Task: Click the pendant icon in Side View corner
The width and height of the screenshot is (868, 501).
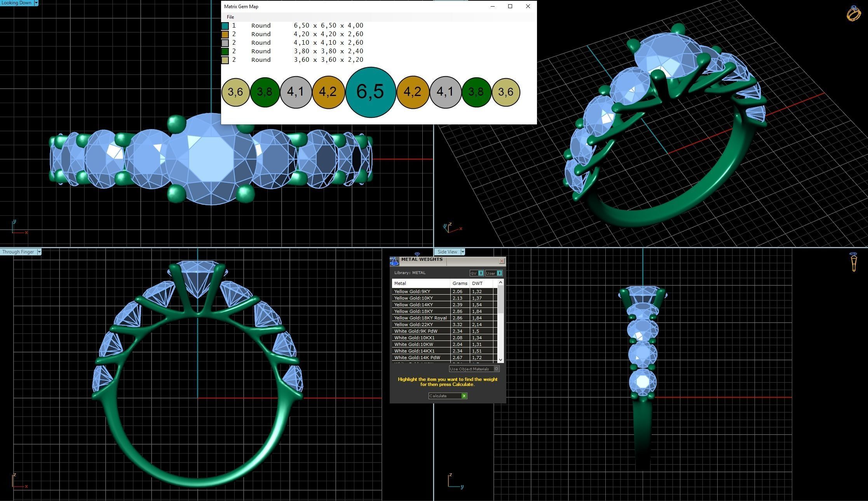Action: [x=854, y=262]
